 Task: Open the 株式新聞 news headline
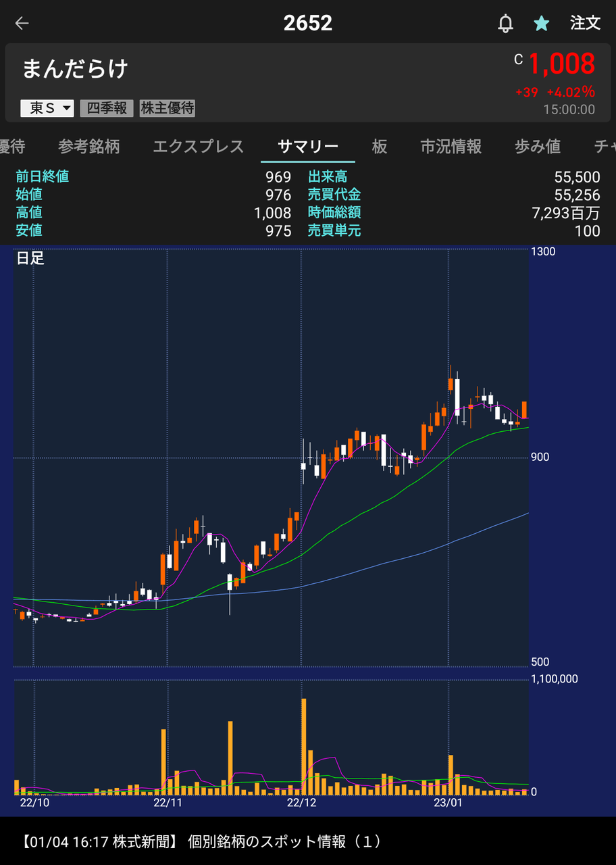(201, 841)
